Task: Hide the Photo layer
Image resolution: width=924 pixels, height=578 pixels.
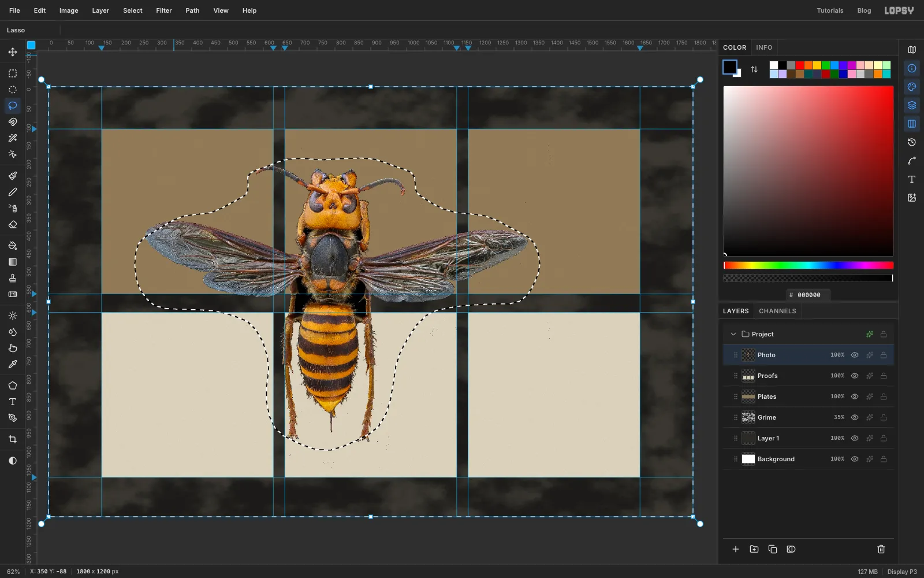Action: (855, 355)
